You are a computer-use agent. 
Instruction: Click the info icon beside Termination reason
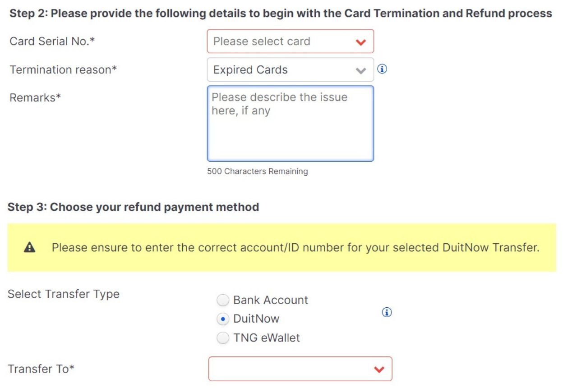point(382,69)
